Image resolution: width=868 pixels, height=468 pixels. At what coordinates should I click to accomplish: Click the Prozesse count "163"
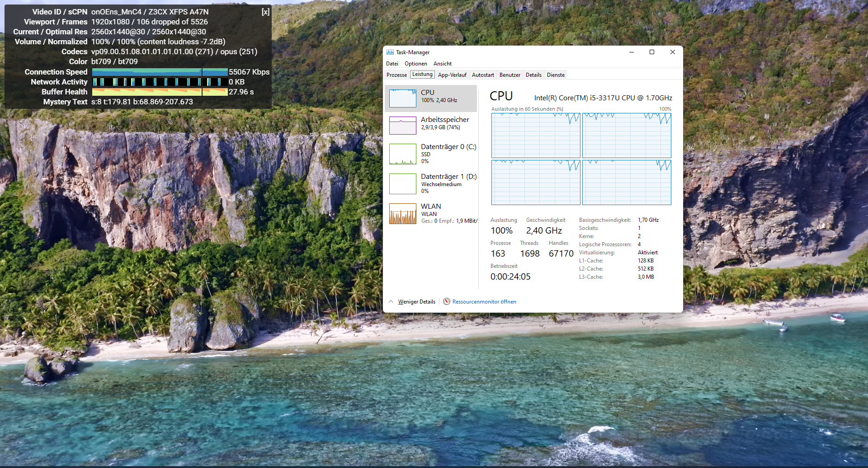498,253
